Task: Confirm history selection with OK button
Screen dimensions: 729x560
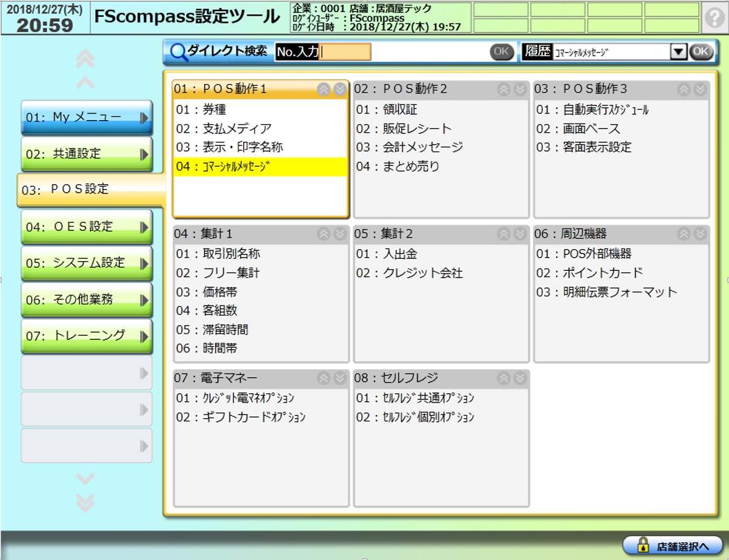Action: (x=701, y=52)
